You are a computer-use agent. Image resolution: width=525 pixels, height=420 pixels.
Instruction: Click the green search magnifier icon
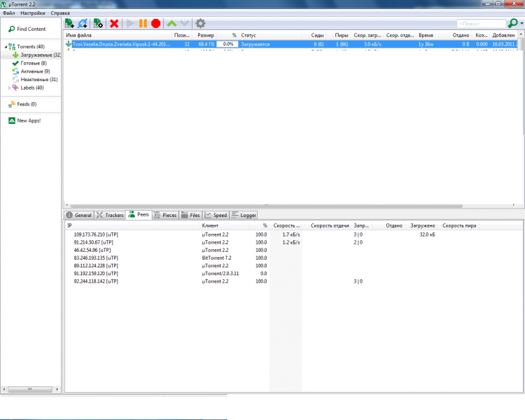[512, 23]
